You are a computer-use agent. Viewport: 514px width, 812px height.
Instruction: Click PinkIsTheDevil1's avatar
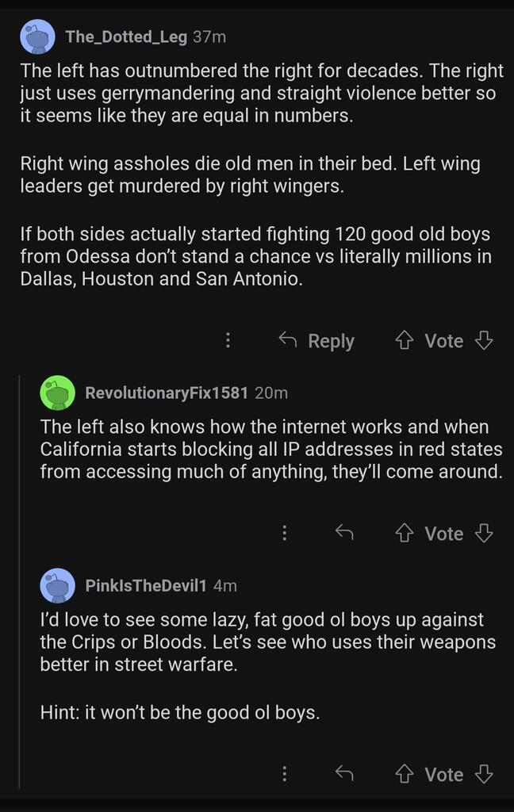click(x=58, y=586)
